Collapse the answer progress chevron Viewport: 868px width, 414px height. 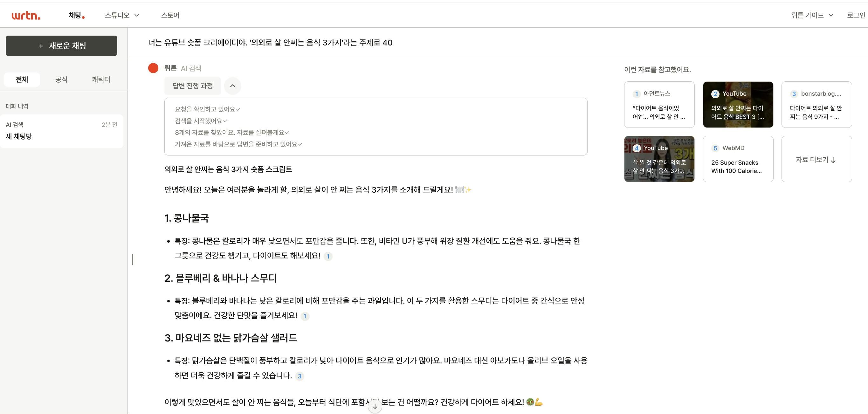(x=232, y=86)
